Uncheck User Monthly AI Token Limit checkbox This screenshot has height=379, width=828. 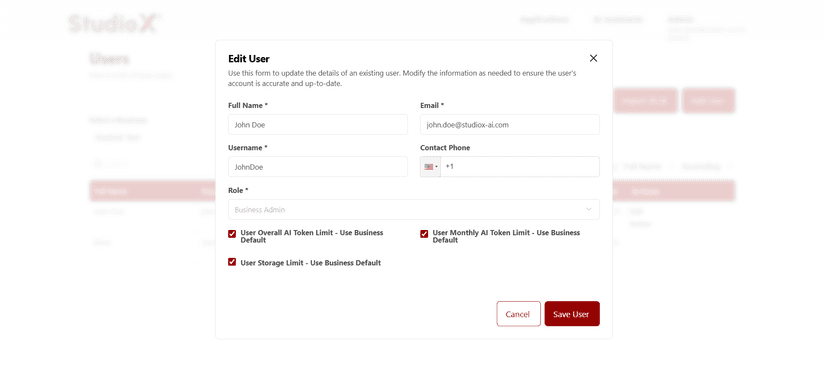(424, 234)
